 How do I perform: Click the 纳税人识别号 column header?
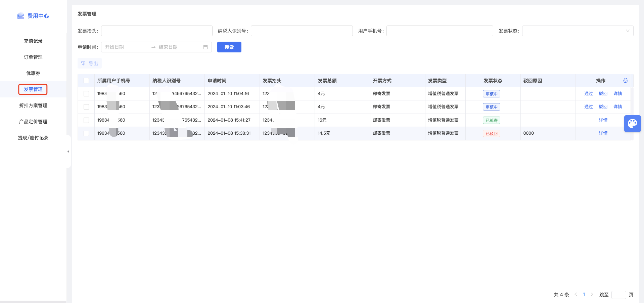tap(167, 81)
